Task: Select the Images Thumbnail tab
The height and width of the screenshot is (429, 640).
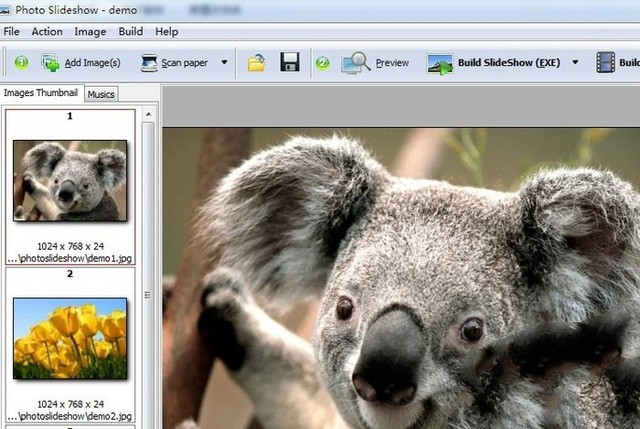Action: [41, 93]
